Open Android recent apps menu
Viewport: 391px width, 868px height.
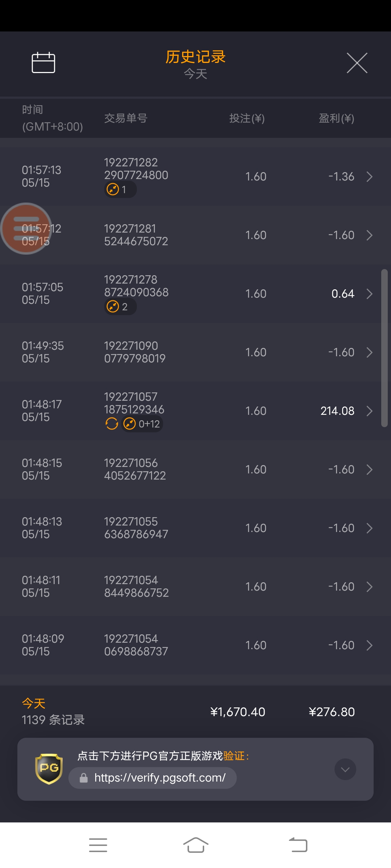coord(98,845)
